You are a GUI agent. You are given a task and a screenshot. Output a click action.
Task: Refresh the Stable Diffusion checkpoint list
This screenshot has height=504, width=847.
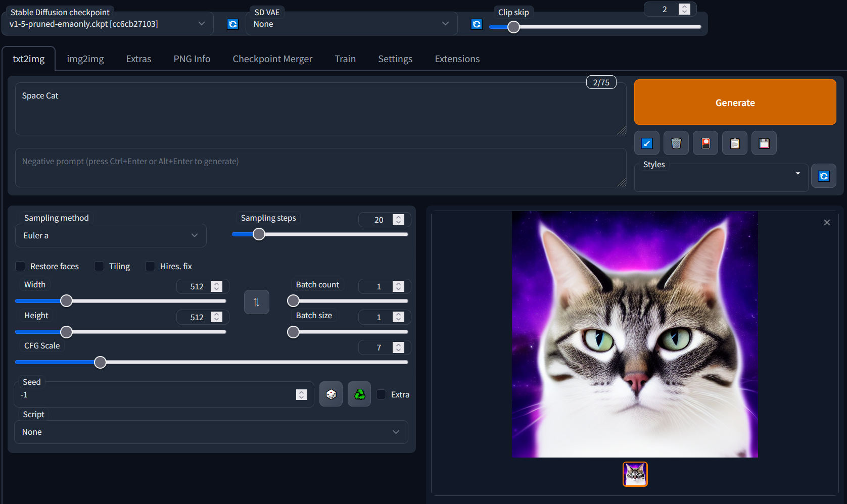(x=232, y=24)
